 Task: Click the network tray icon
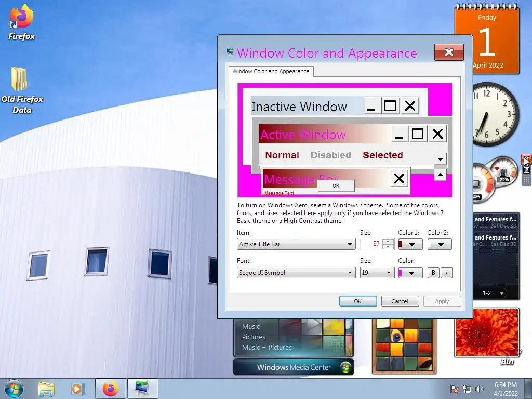click(467, 389)
